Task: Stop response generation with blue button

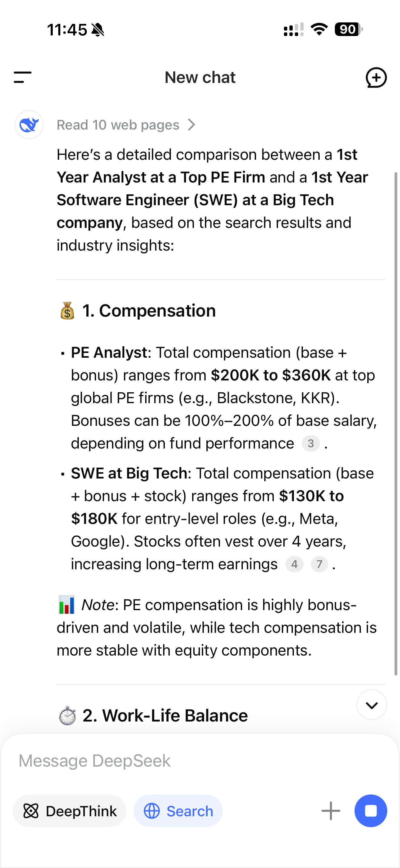Action: coord(371,811)
